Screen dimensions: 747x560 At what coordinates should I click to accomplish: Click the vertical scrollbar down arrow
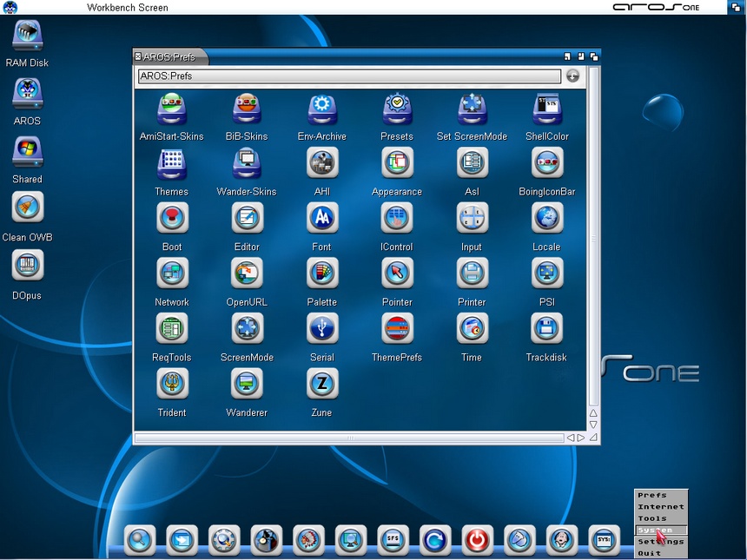594,425
